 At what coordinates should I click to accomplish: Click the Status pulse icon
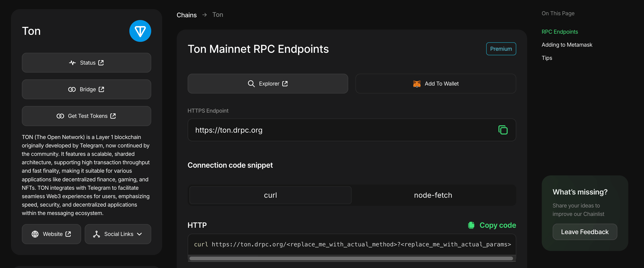click(x=72, y=63)
